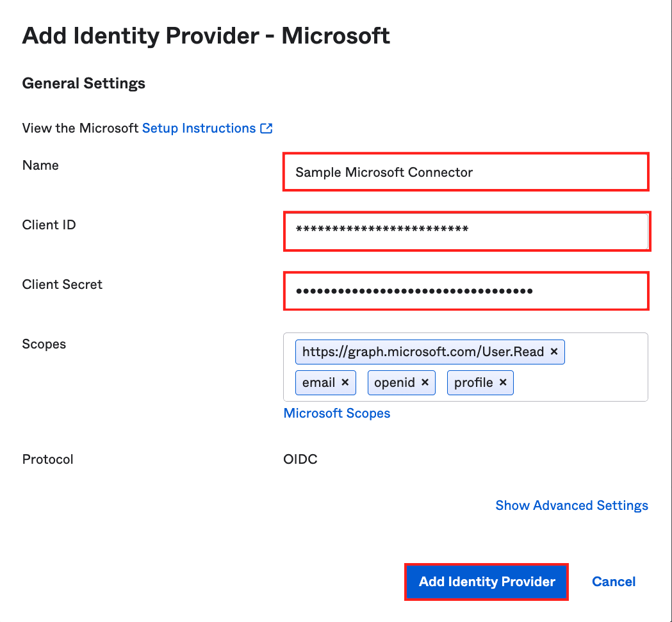Click the Scopes label
672x622 pixels.
[x=44, y=344]
